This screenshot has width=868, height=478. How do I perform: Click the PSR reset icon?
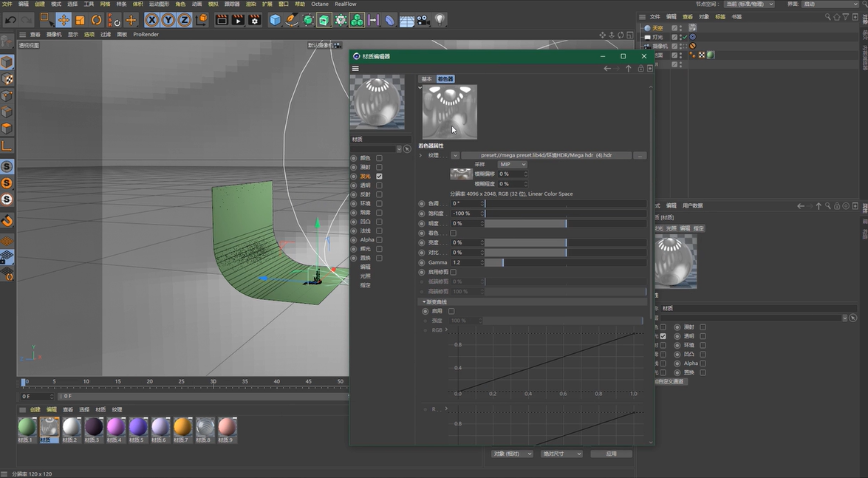[114, 20]
